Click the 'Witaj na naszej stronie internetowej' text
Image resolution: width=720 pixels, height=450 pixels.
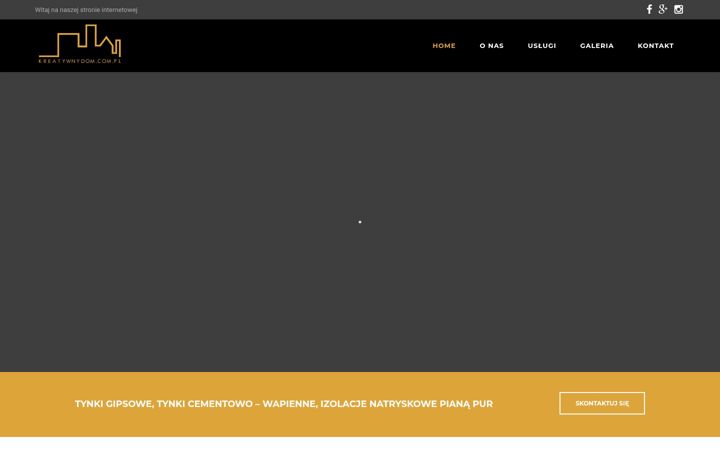86,10
